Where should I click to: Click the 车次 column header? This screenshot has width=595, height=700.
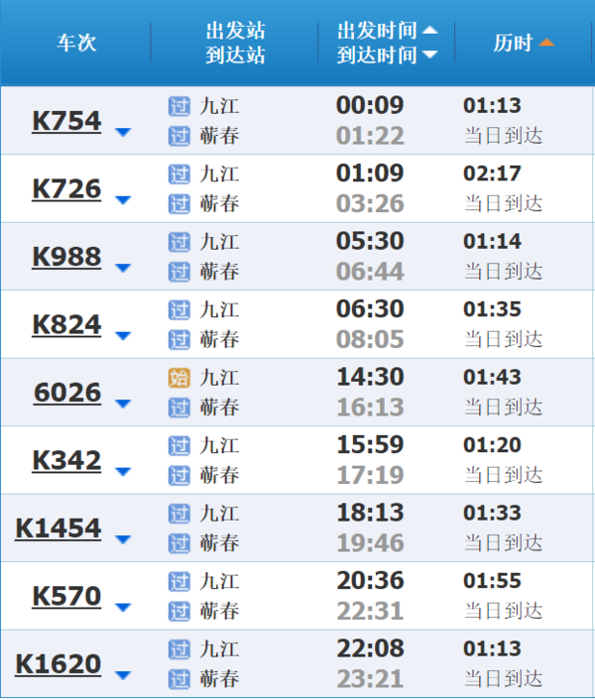(74, 43)
